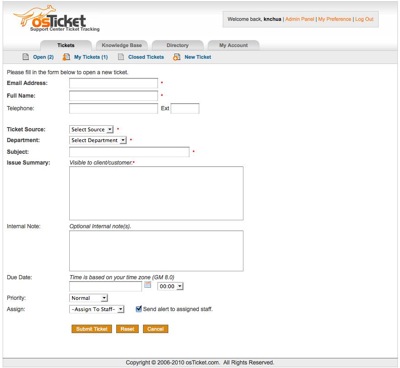Open the due time 00:00 dropdown
Image resolution: width=400 pixels, height=368 pixels.
click(x=170, y=286)
